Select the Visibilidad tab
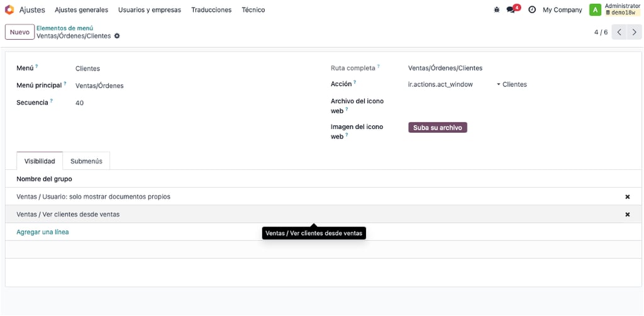The width and height of the screenshot is (644, 316). pos(40,161)
